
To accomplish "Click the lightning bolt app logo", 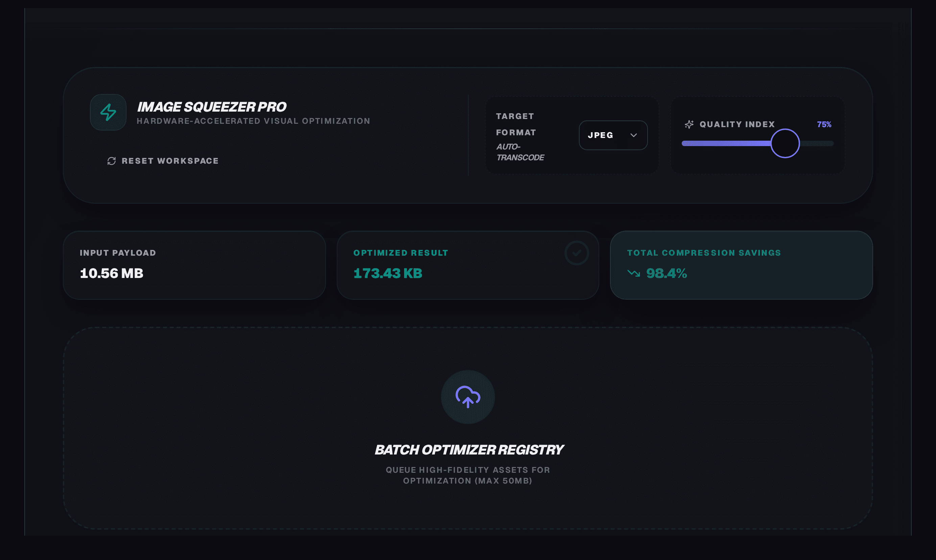I will 108,112.
